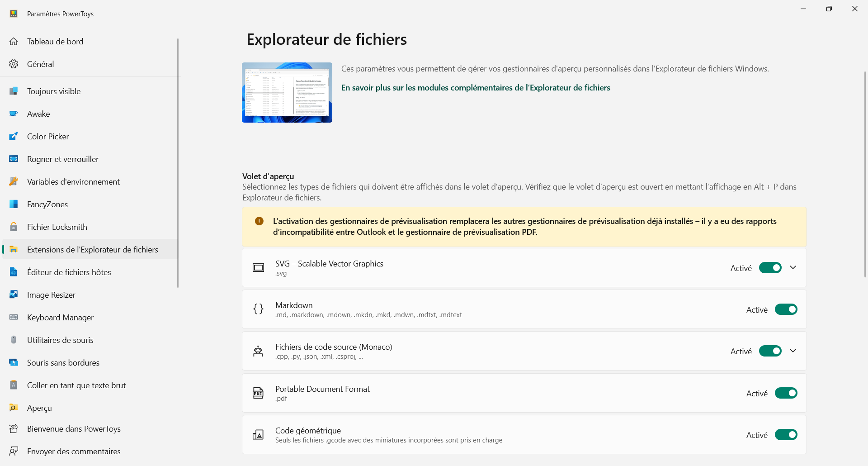Click the Code géométrique icon

[x=258, y=435]
